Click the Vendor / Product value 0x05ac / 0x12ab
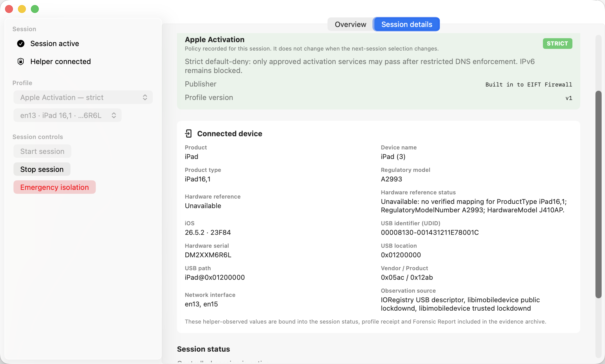605x364 pixels. point(407,277)
